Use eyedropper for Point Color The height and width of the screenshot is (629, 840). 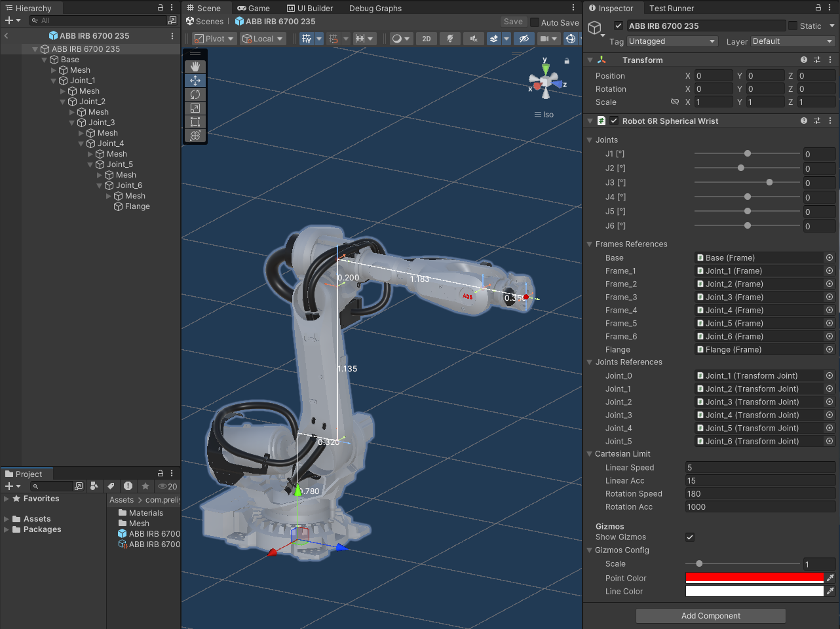(830, 578)
